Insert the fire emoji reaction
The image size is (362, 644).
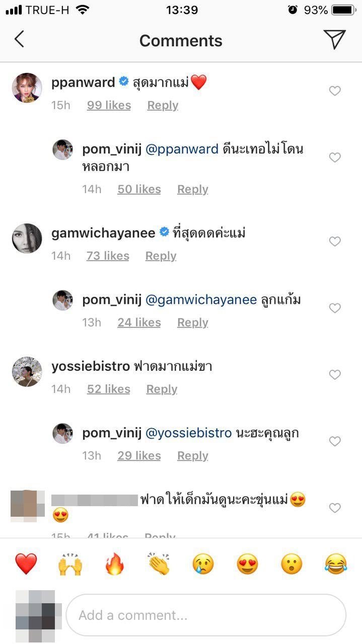114,564
